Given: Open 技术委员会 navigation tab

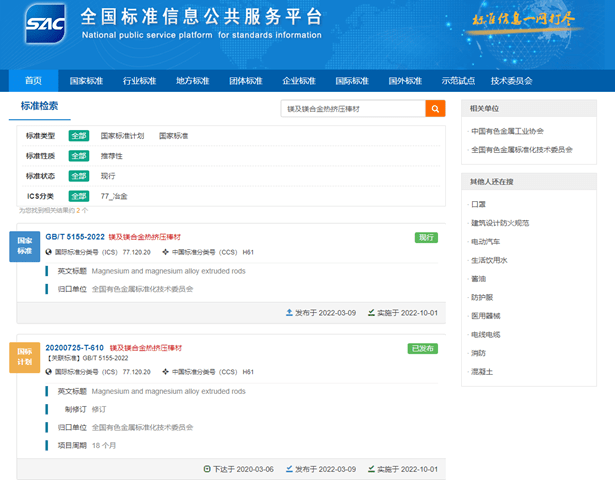Looking at the screenshot, I should click(x=511, y=81).
